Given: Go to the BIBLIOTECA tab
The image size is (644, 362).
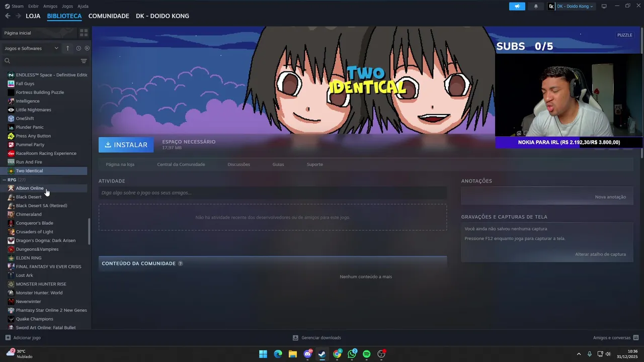Looking at the screenshot, I should pos(64,16).
